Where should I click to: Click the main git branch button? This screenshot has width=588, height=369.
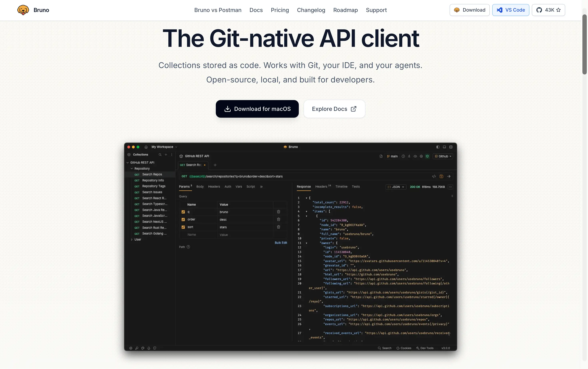tap(392, 156)
